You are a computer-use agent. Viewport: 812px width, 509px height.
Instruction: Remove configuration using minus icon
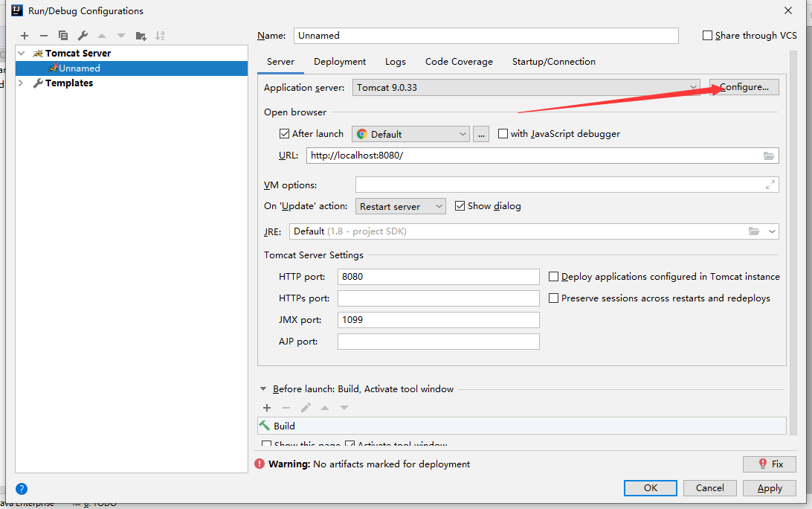click(x=43, y=36)
